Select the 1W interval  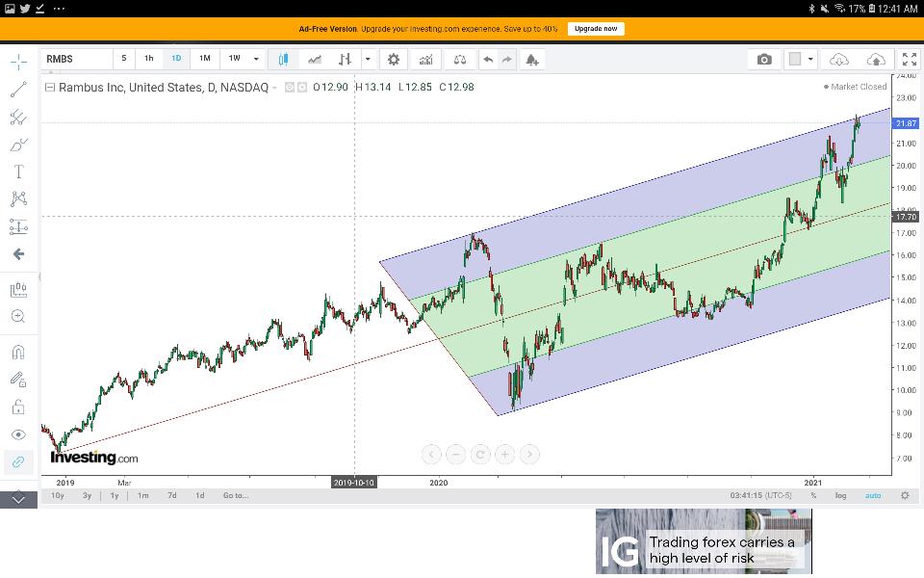point(235,59)
